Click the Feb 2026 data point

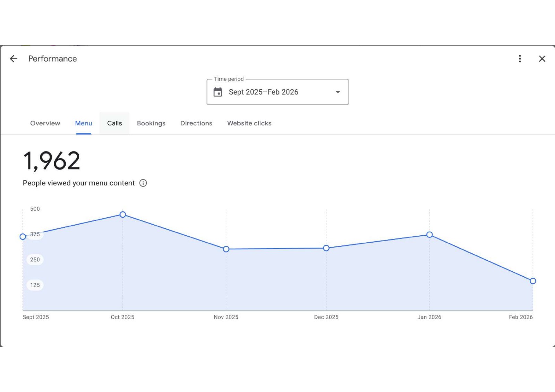pyautogui.click(x=533, y=281)
